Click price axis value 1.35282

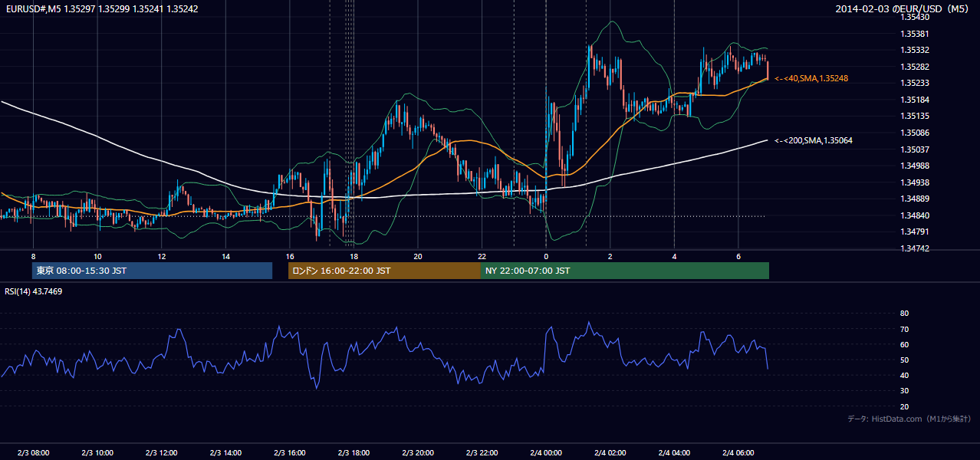pos(915,67)
